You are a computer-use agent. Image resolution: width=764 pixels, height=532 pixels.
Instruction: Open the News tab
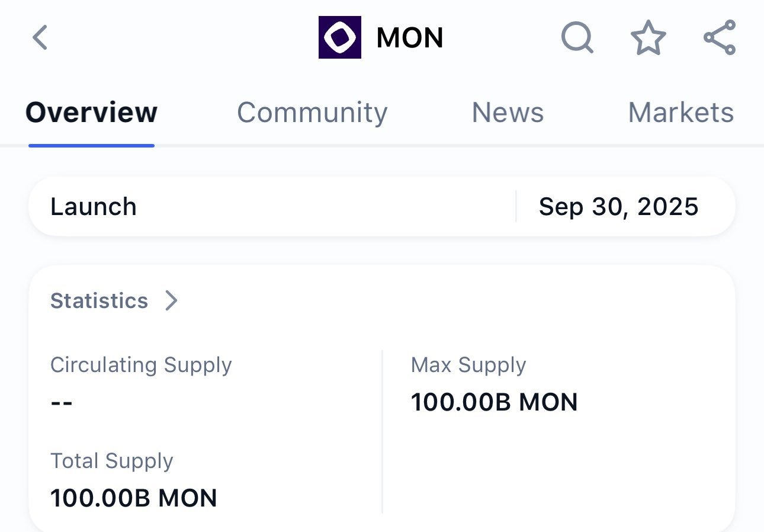click(508, 112)
